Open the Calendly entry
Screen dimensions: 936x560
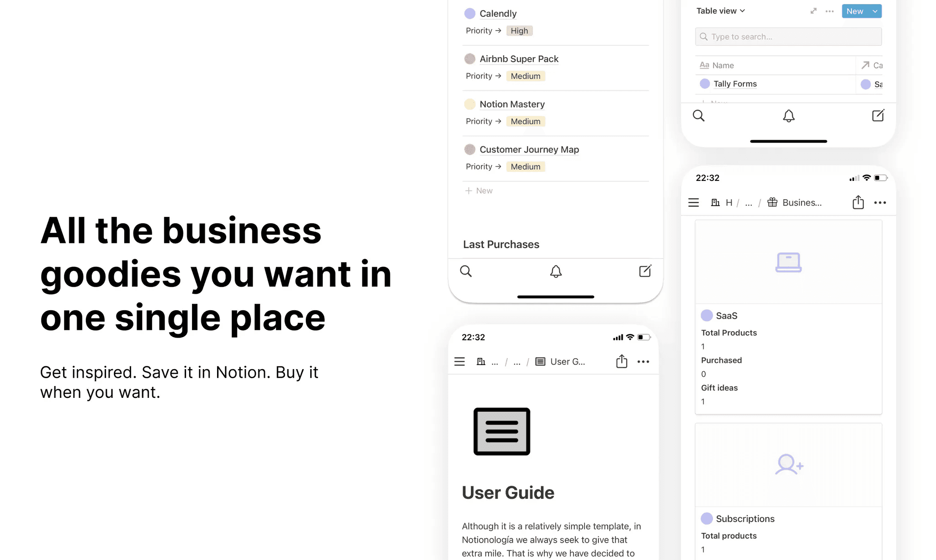click(498, 14)
